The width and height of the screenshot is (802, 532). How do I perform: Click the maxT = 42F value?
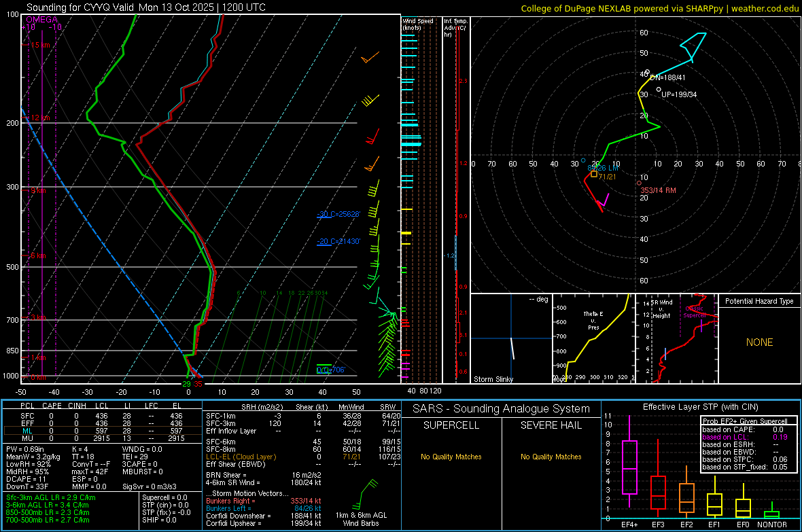pos(90,472)
